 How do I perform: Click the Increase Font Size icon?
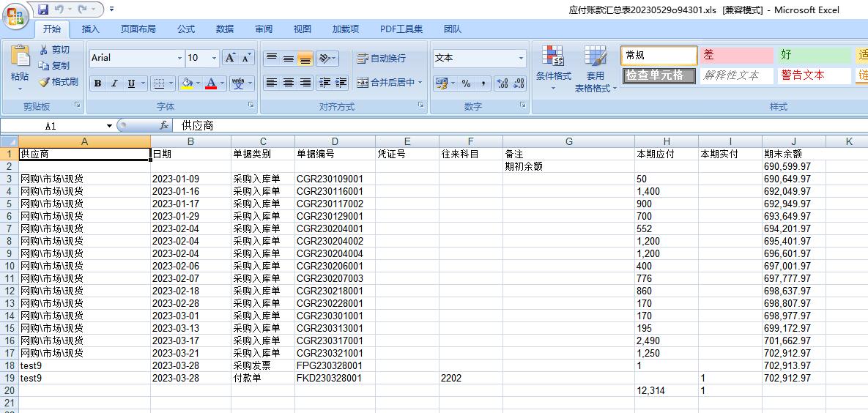pos(230,58)
